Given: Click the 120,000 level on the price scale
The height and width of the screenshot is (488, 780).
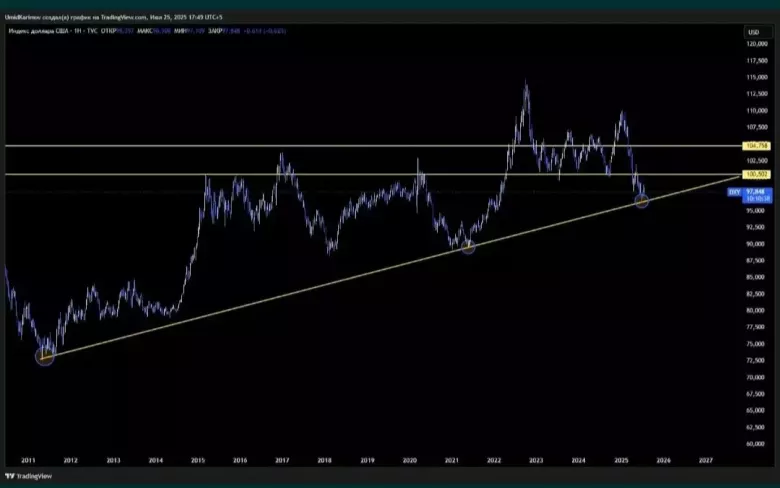Looking at the screenshot, I should click(x=756, y=44).
